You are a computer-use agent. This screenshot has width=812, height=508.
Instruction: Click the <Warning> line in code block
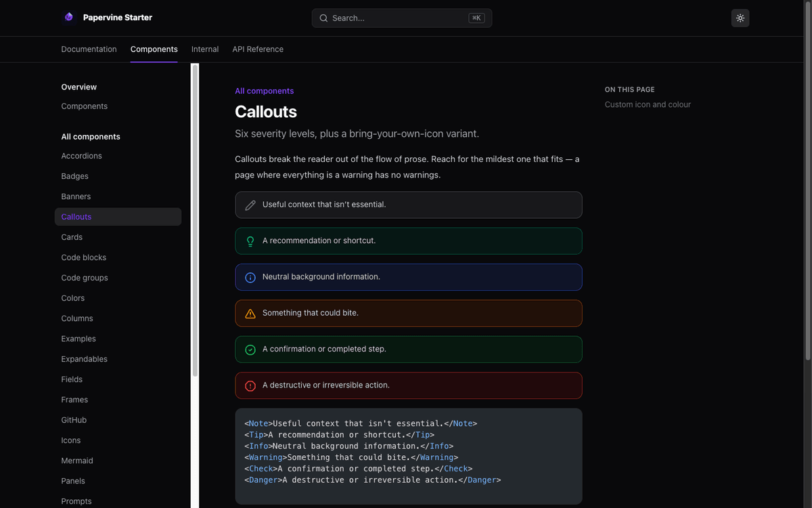351,457
